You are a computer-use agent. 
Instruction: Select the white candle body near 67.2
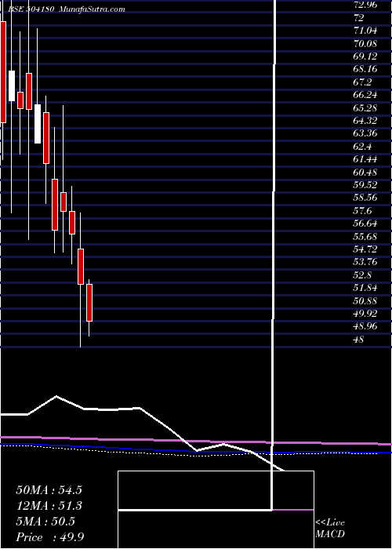(x=12, y=85)
